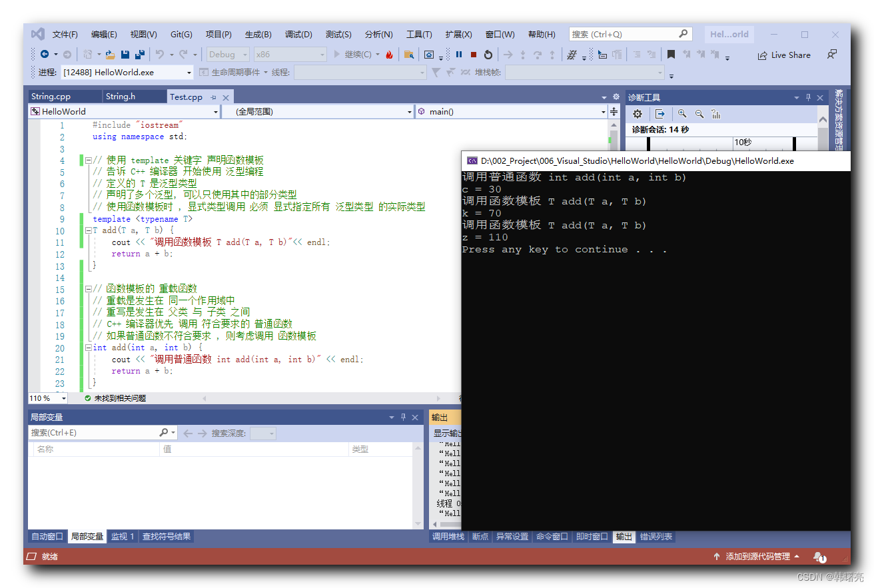Click the 10秒 marker on the diagnostic timeline
The height and width of the screenshot is (588, 874).
pyautogui.click(x=743, y=143)
